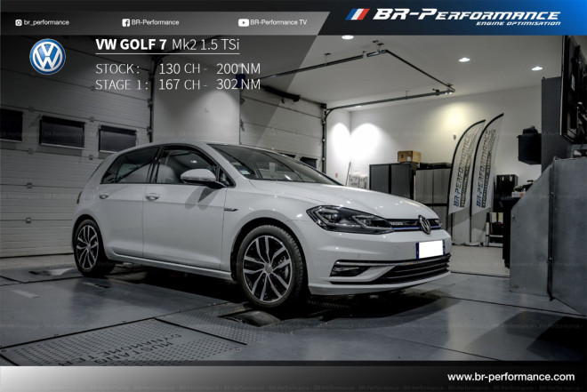Click the Instagram icon beside br_performance
This screenshot has height=392, width=587.
pyautogui.click(x=19, y=22)
